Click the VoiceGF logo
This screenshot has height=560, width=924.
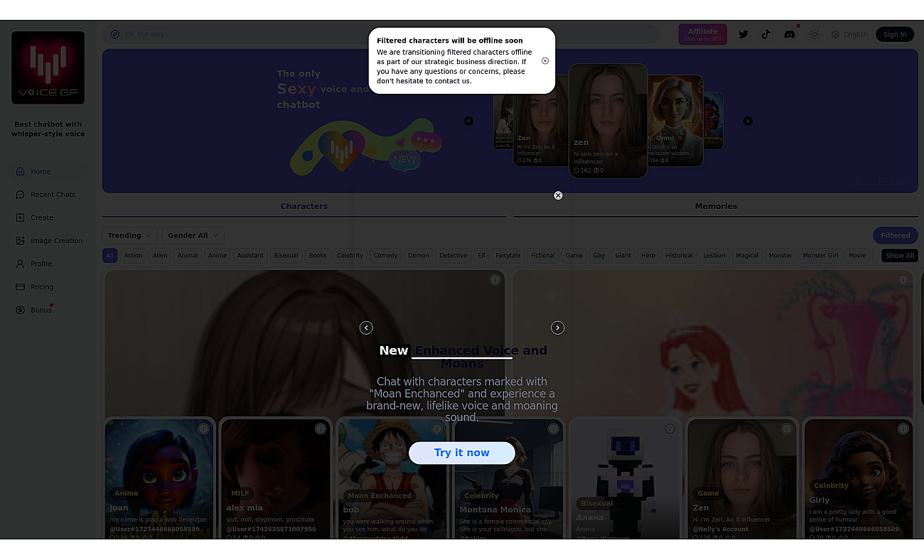[x=48, y=68]
